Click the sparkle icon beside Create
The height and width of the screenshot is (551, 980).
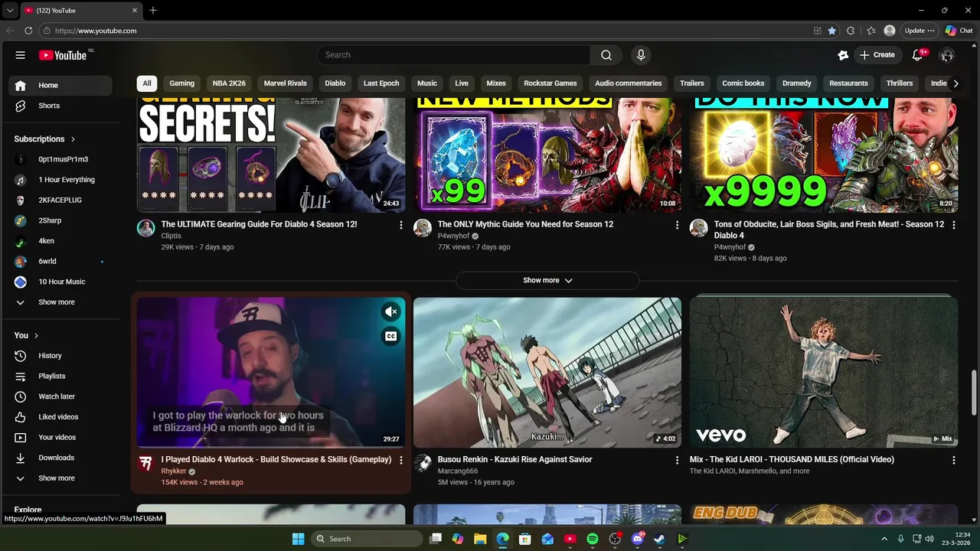843,55
